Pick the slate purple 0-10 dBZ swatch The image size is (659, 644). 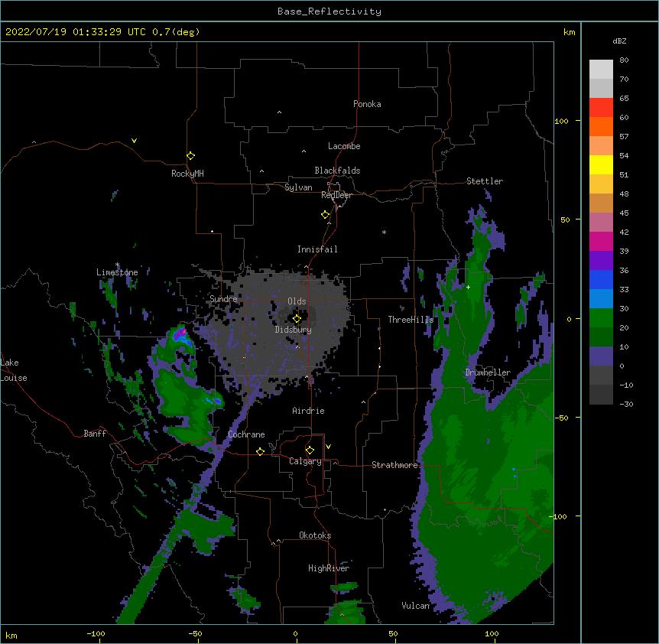[x=601, y=356]
